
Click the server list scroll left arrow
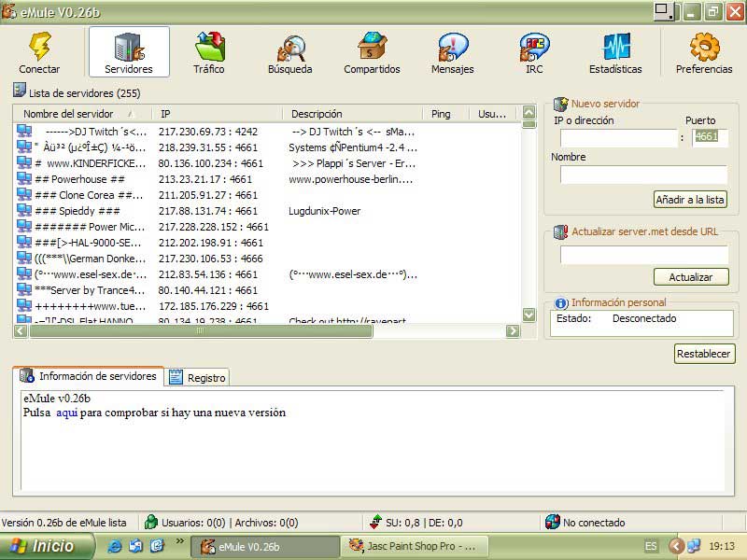[21, 331]
